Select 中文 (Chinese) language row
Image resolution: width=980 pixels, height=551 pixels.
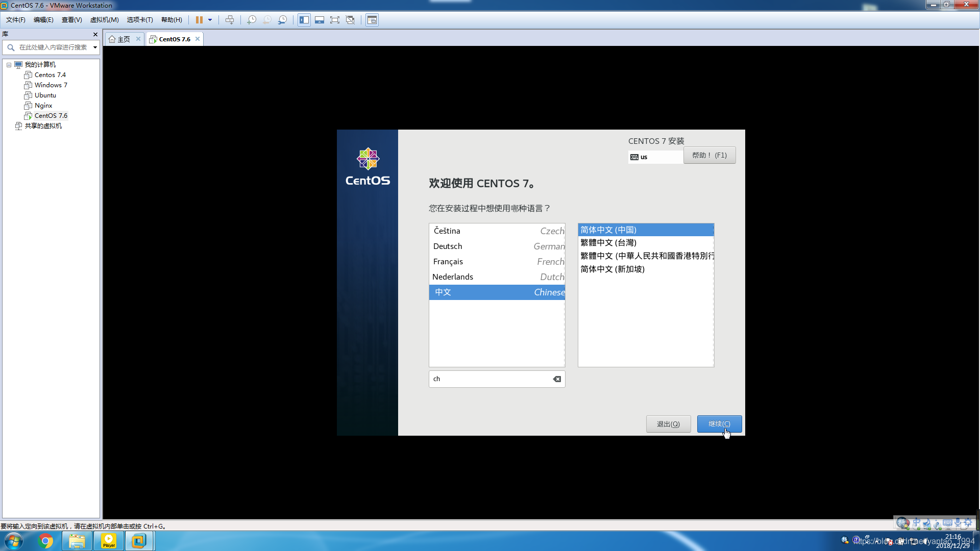coord(497,292)
